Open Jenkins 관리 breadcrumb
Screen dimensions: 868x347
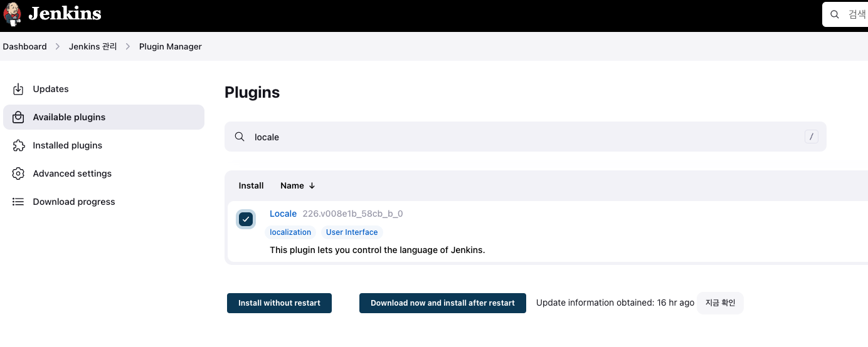93,46
